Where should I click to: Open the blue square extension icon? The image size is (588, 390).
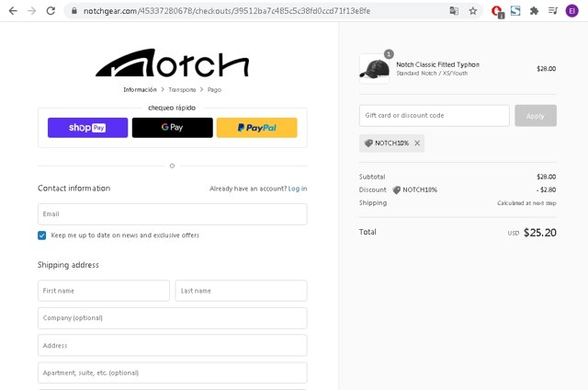click(515, 11)
